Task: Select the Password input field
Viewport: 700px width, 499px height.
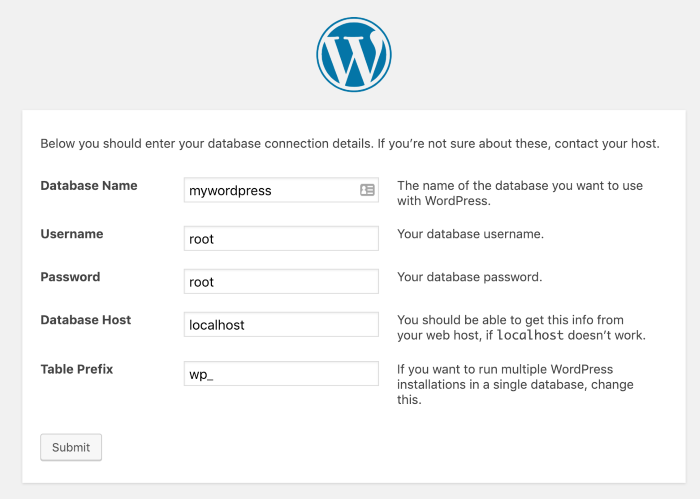Action: [281, 281]
